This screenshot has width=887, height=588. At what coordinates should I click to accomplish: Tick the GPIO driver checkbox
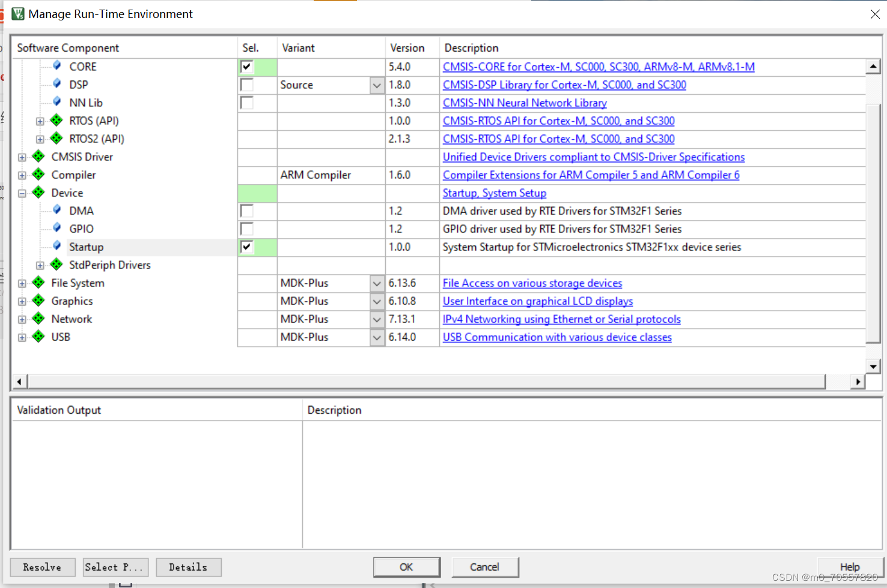pyautogui.click(x=246, y=229)
